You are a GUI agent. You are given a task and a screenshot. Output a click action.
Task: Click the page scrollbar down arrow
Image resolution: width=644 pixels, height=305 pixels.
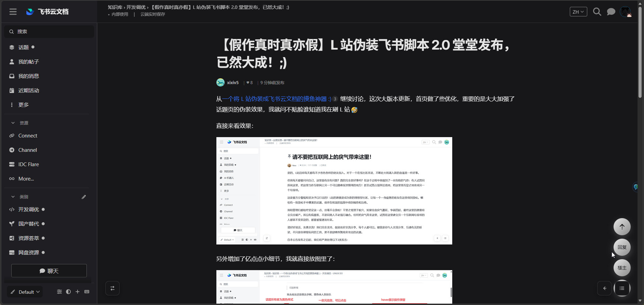640,301
